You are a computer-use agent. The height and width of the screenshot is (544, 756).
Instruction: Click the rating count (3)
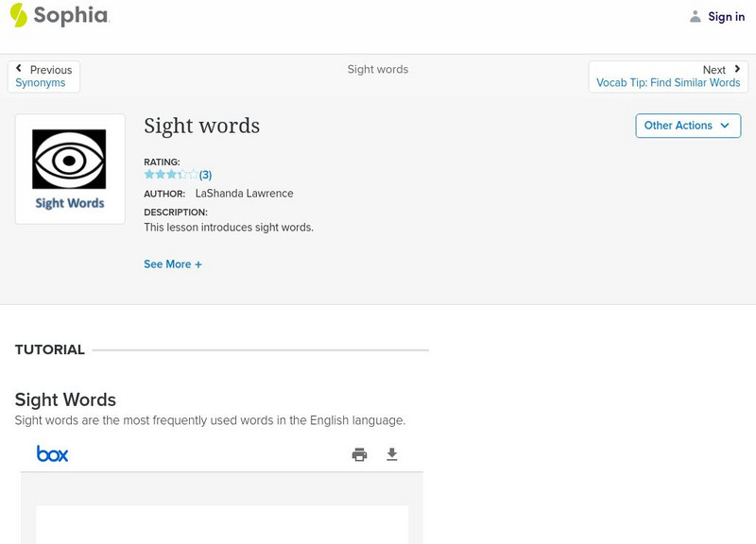click(x=205, y=175)
